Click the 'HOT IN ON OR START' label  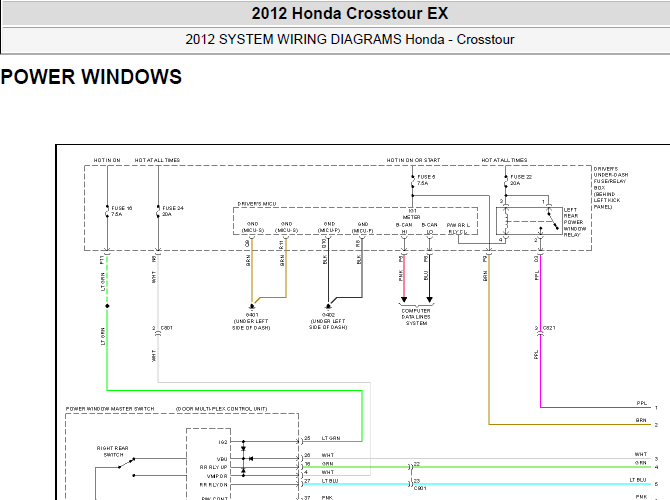tap(413, 160)
